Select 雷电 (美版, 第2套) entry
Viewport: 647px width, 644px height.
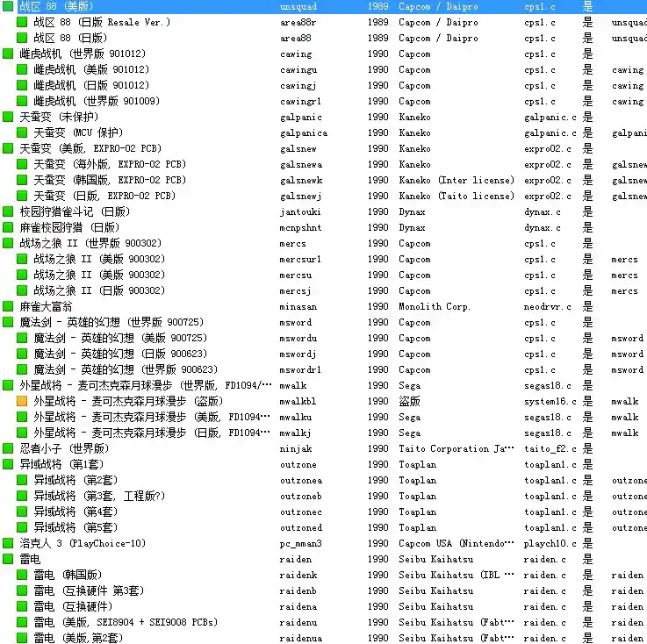pos(78,638)
